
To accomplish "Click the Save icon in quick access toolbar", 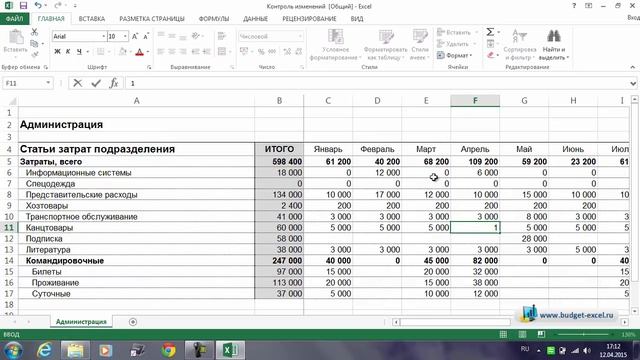I will [x=23, y=6].
